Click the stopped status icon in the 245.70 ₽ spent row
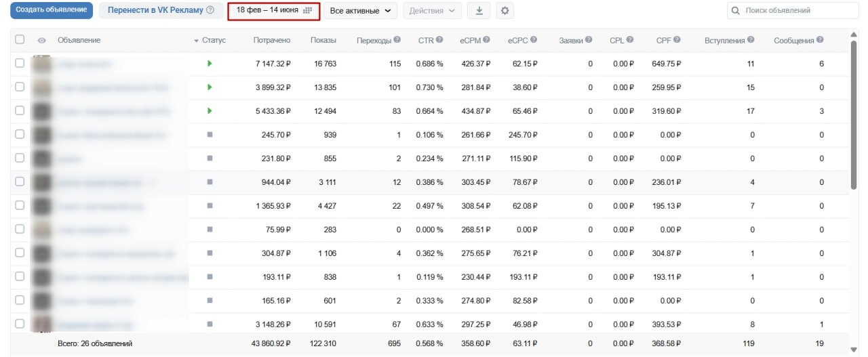This screenshot has width=868, height=357. pyautogui.click(x=210, y=134)
